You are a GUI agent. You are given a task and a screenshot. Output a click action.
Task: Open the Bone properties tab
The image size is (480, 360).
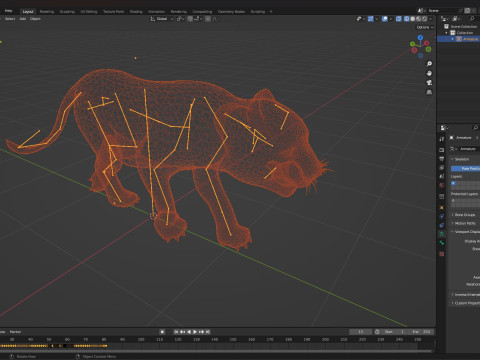(x=442, y=243)
